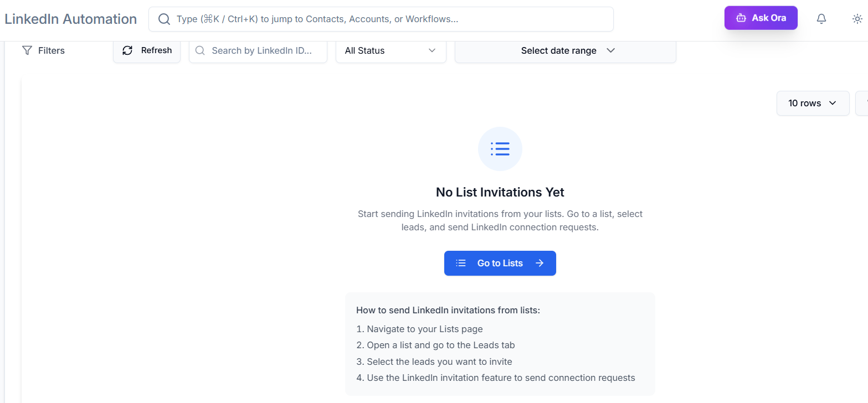Open the 10 rows page size dropdown
The image size is (868, 403).
pos(812,104)
